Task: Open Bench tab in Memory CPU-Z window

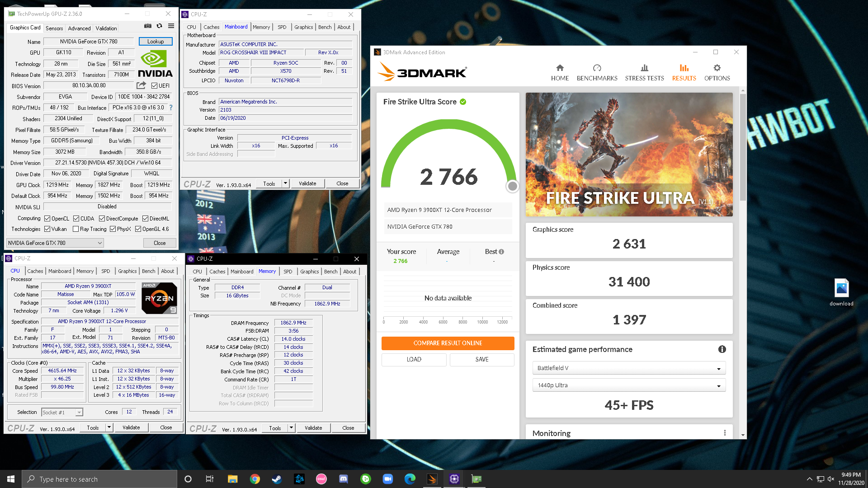Action: tap(331, 272)
